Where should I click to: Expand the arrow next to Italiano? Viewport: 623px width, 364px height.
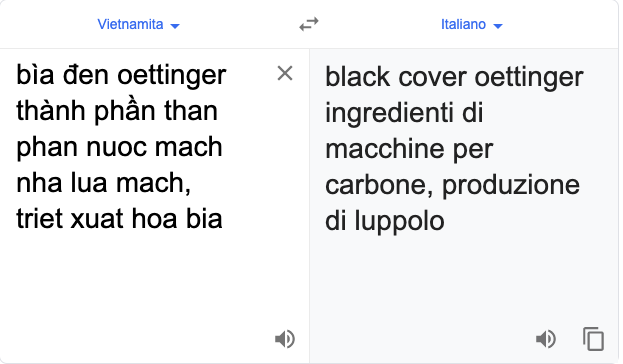498,26
